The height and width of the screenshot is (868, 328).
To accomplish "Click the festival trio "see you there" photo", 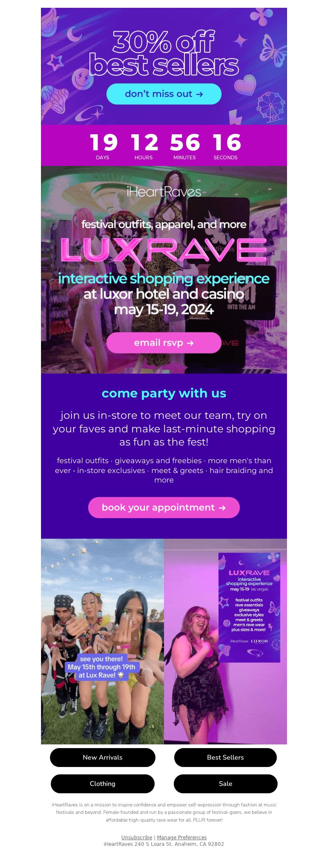I will [102, 641].
